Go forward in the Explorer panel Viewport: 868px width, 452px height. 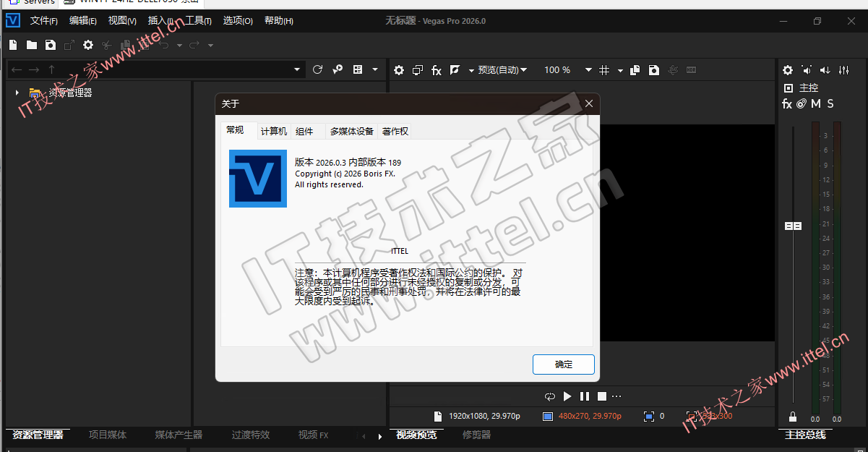point(34,69)
